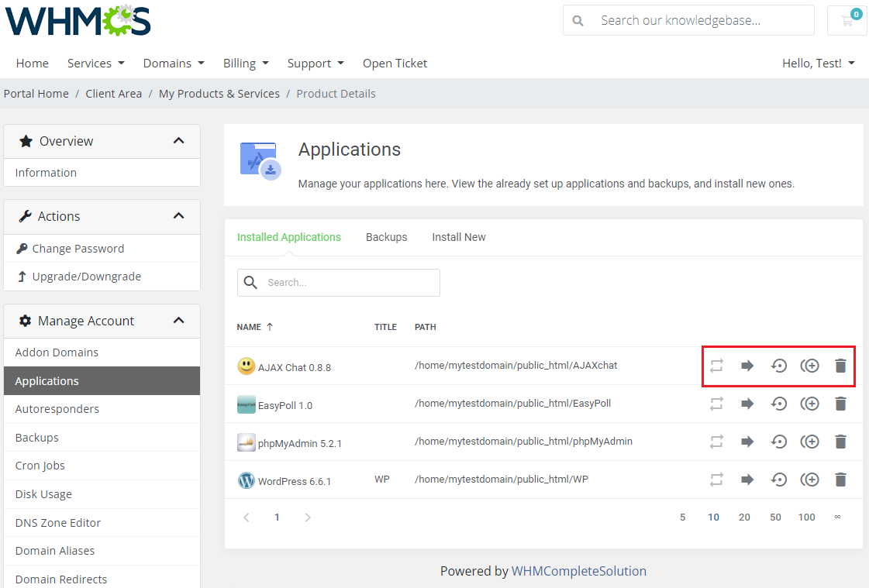Viewport: 869px width, 588px height.
Task: Go to Home in navigation bar
Action: (x=32, y=63)
